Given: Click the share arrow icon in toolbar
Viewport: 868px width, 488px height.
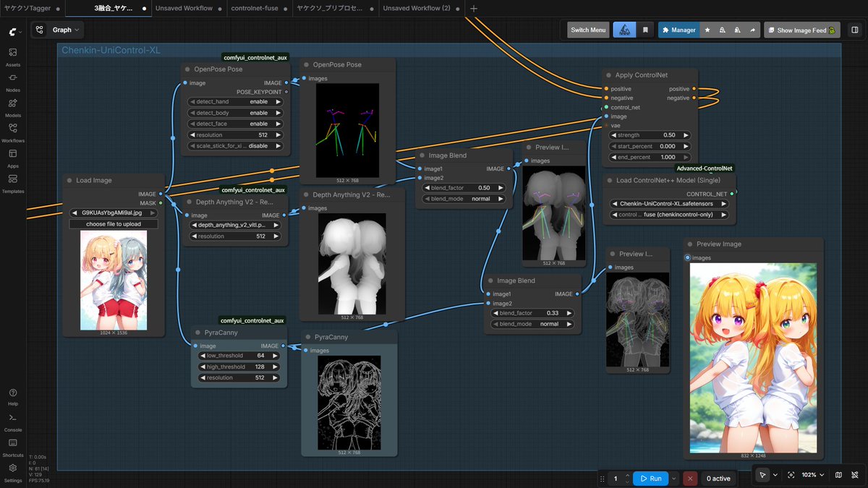Looking at the screenshot, I should pyautogui.click(x=753, y=30).
